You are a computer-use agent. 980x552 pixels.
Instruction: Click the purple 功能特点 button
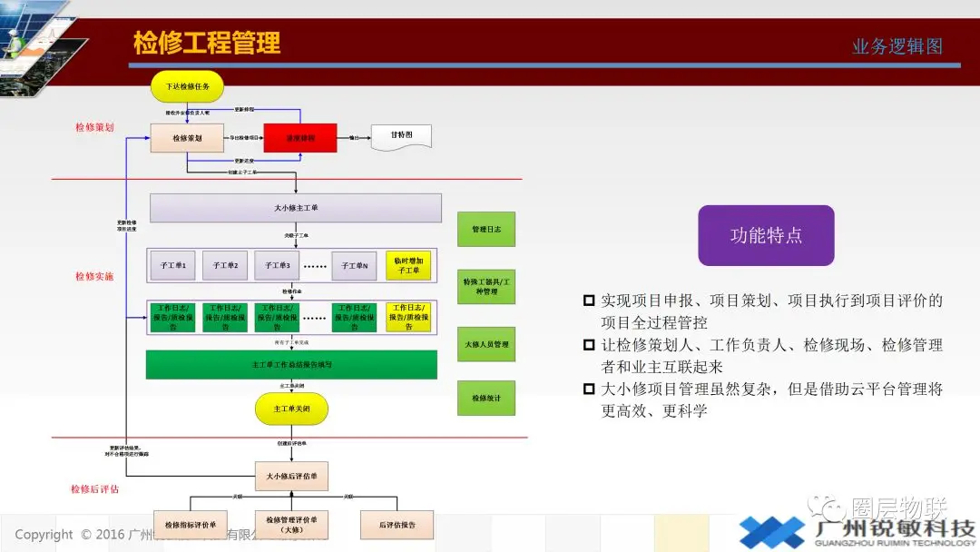pyautogui.click(x=766, y=236)
